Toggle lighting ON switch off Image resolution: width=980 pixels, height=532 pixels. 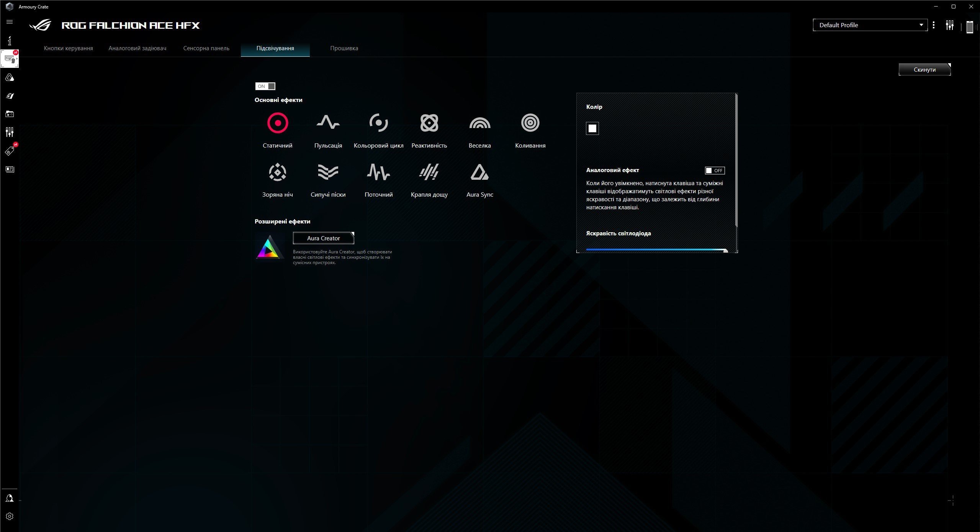[265, 86]
